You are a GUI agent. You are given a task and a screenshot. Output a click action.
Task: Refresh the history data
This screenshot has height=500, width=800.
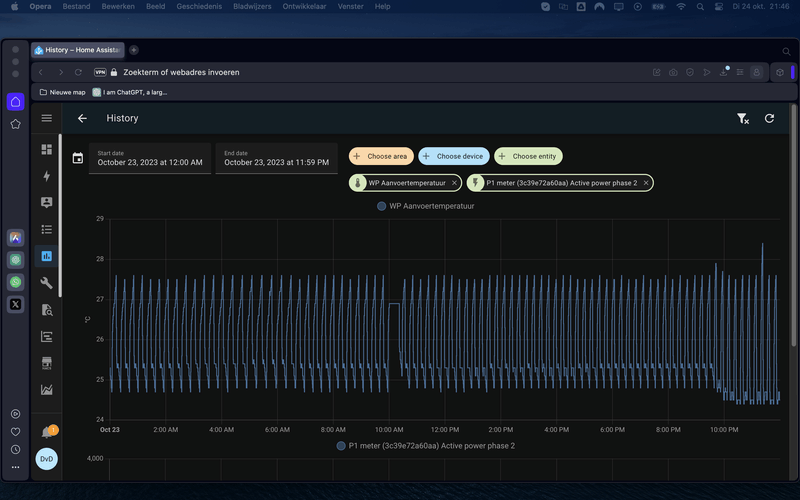tap(769, 118)
